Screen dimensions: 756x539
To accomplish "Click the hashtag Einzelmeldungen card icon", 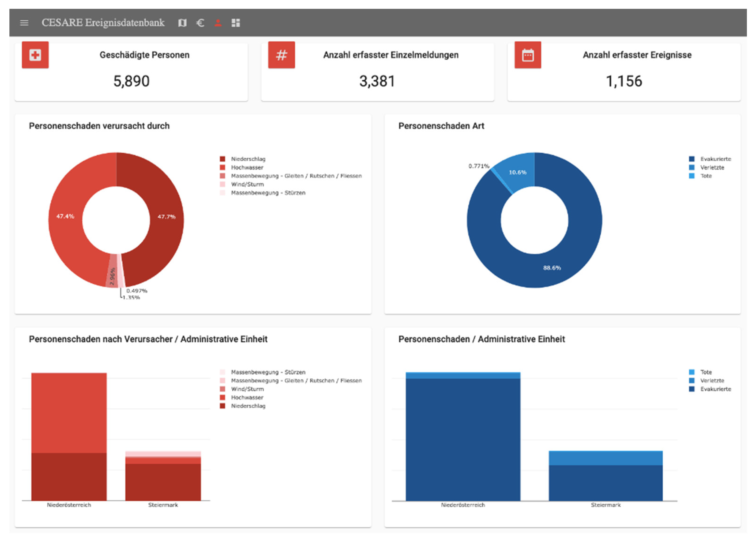I will point(282,55).
